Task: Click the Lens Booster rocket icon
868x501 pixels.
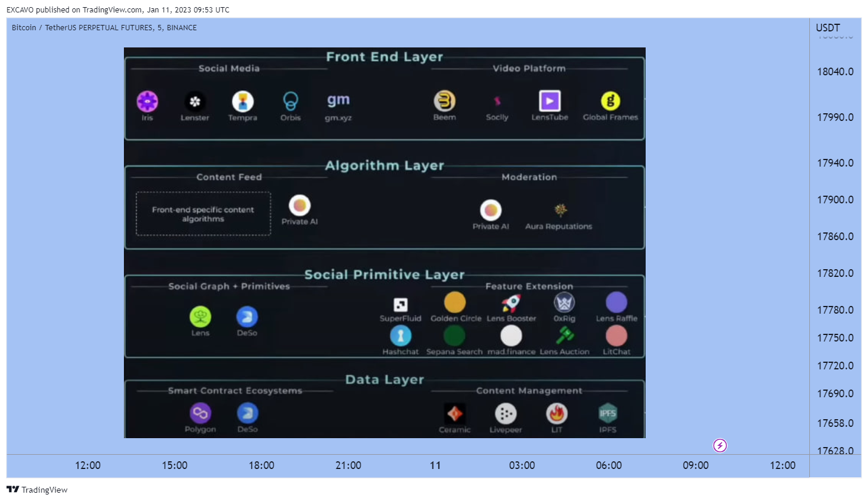Action: (x=511, y=303)
